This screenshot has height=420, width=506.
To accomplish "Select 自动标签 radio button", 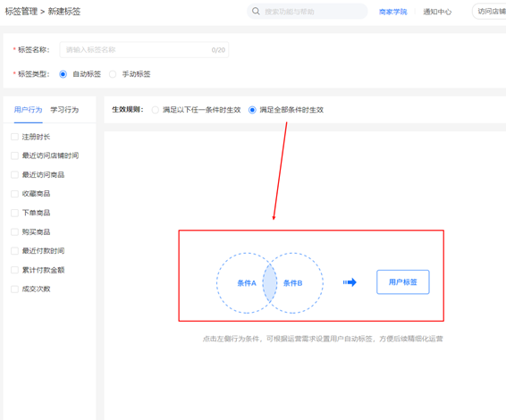I will click(x=63, y=74).
